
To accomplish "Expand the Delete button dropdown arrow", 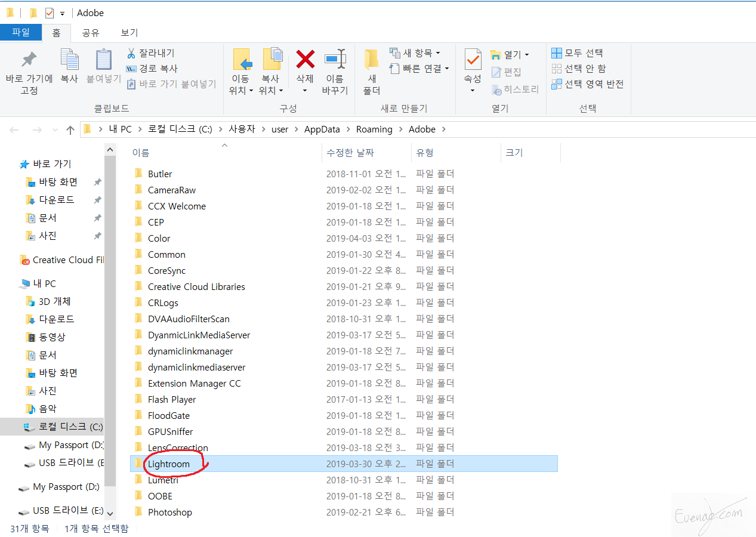I will point(305,91).
